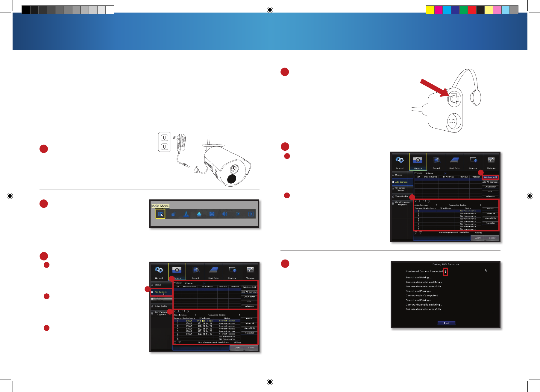Image resolution: width=540 pixels, height=392 pixels.
Task: Select camera row with IP 172.20.14.40
Action: (x=207, y=334)
